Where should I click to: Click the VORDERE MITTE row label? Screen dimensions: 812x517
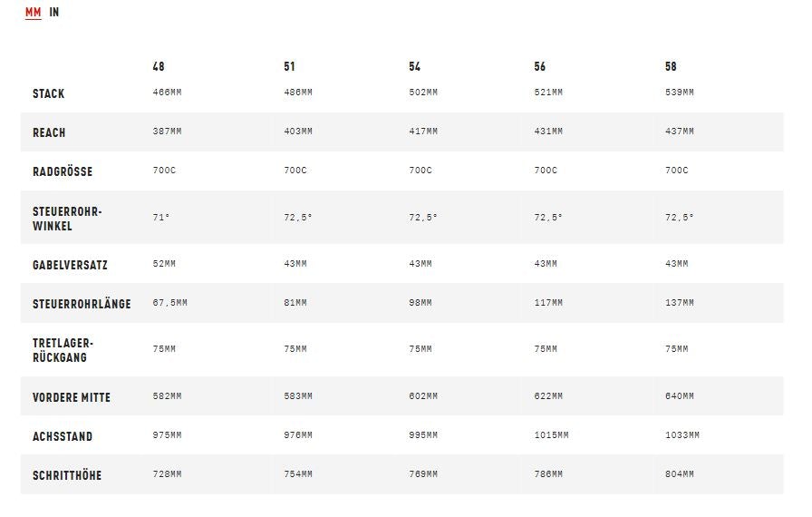(x=72, y=397)
